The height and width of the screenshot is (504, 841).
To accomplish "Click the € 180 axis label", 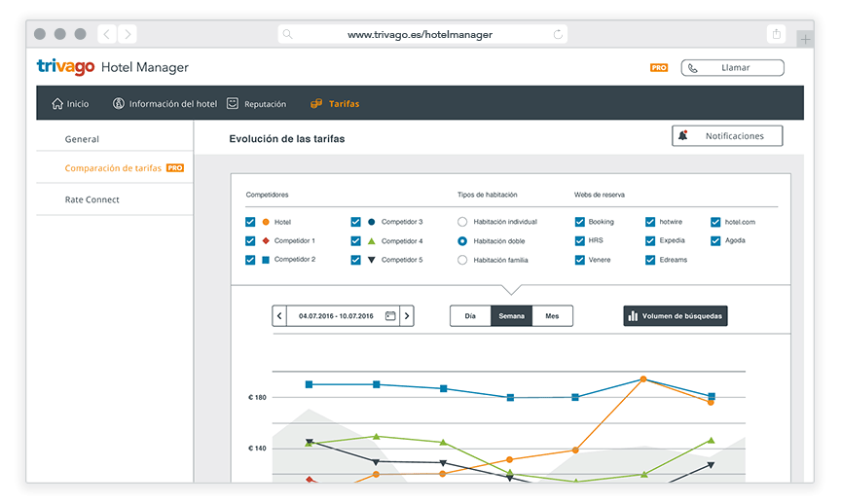I will pos(257,397).
